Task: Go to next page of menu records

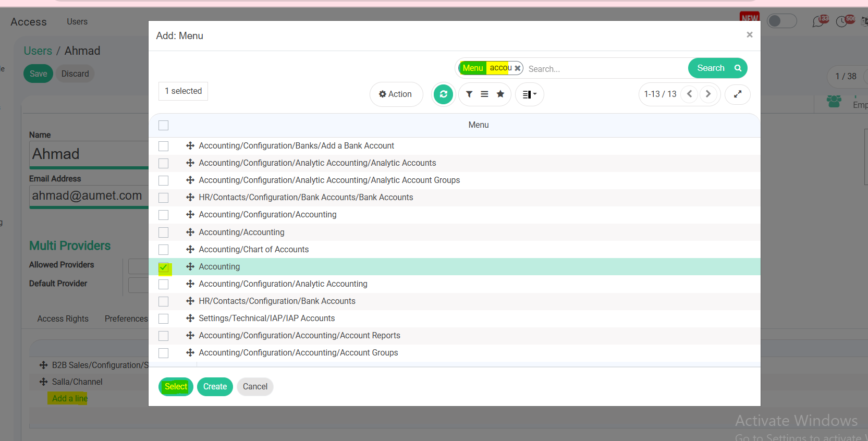Action: (x=708, y=94)
